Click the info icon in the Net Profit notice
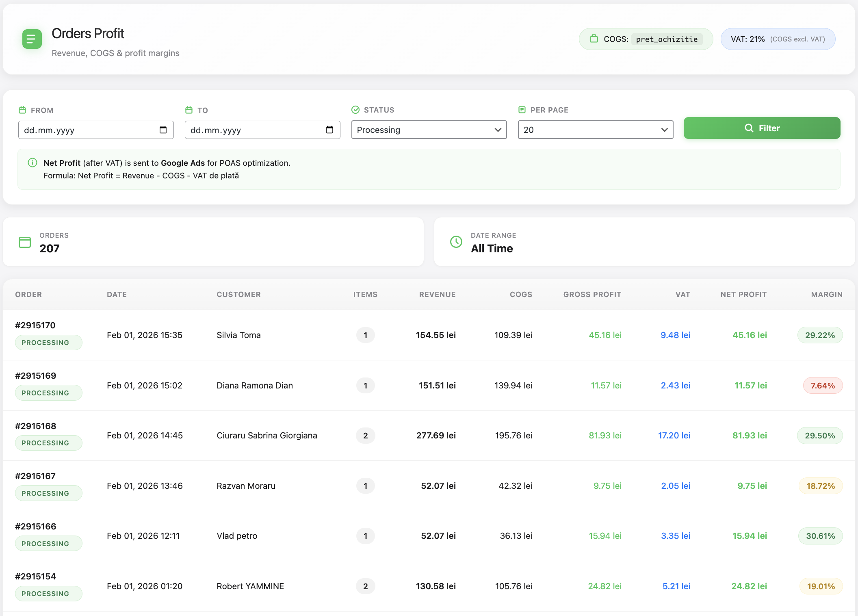Image resolution: width=858 pixels, height=616 pixels. coord(32,163)
